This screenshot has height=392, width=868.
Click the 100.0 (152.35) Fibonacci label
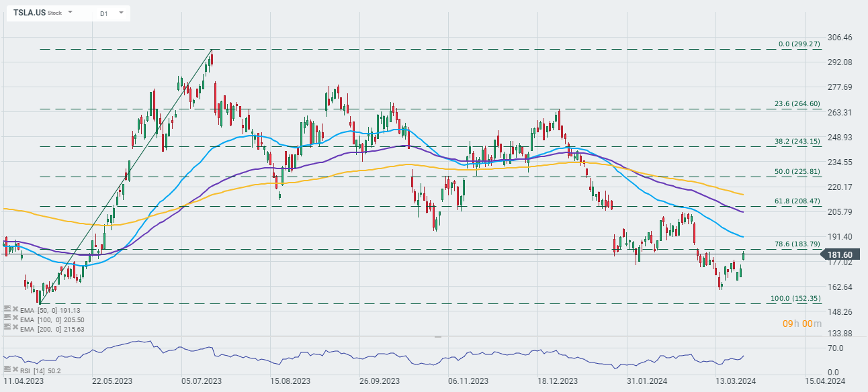[x=795, y=298]
